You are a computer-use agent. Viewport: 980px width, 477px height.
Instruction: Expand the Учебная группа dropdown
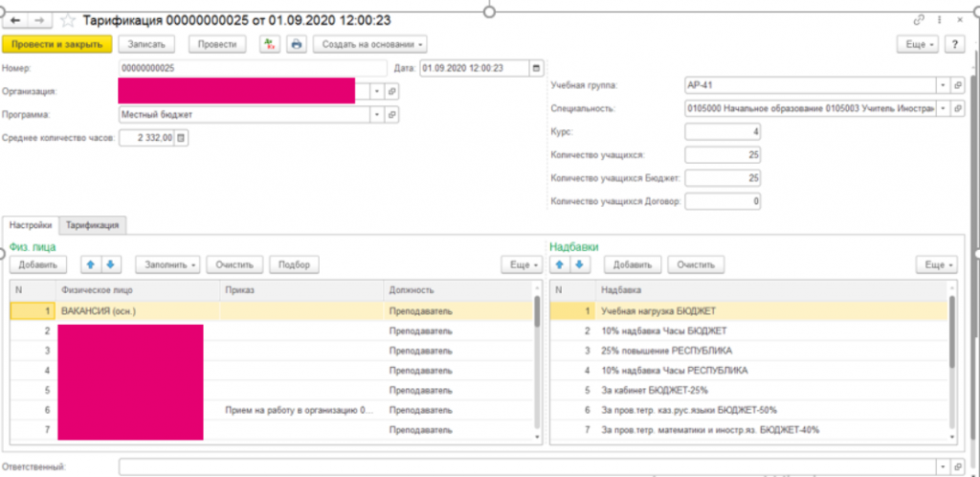click(x=944, y=85)
